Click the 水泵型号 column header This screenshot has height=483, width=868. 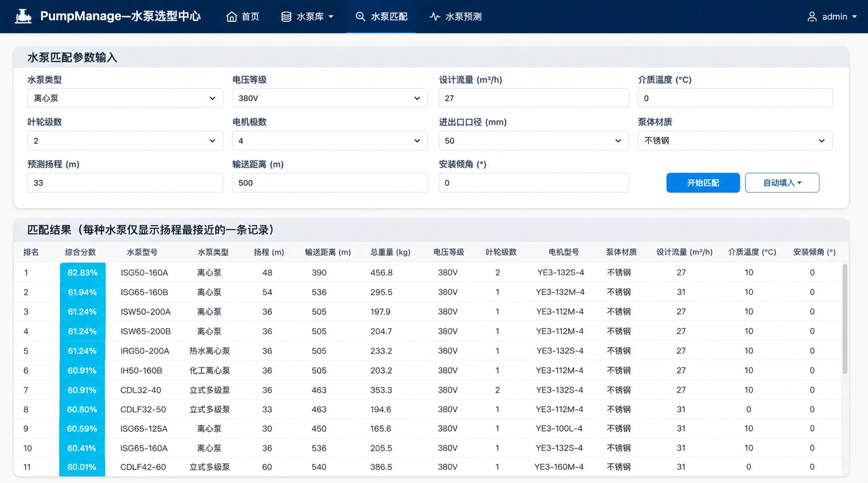point(142,252)
